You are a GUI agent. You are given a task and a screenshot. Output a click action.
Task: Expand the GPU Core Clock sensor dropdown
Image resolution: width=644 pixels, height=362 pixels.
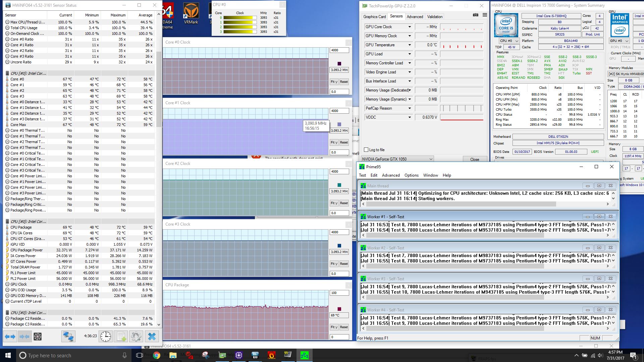point(409,27)
